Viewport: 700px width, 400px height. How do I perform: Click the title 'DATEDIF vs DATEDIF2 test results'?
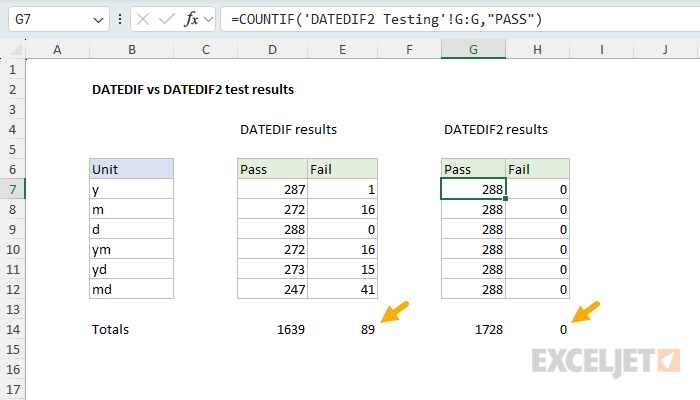[193, 89]
